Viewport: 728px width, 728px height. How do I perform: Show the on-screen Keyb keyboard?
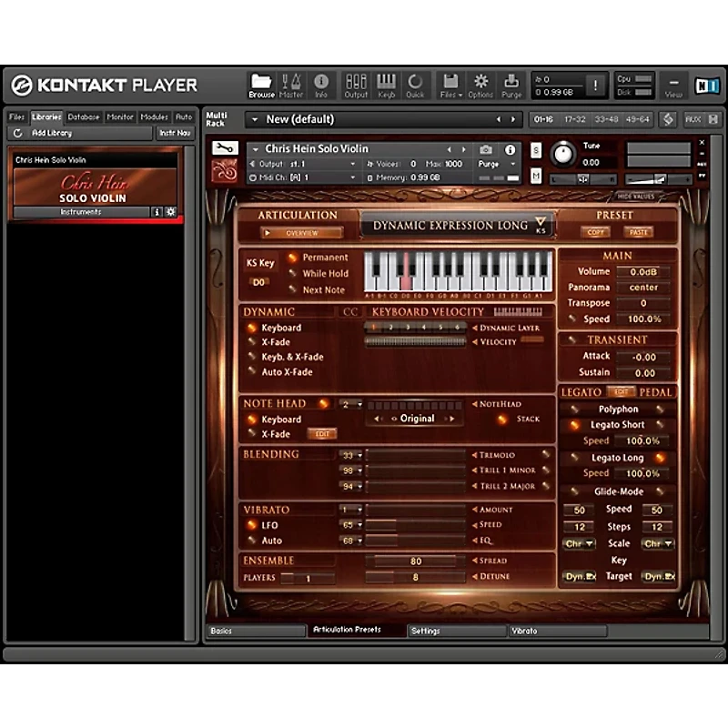[386, 86]
